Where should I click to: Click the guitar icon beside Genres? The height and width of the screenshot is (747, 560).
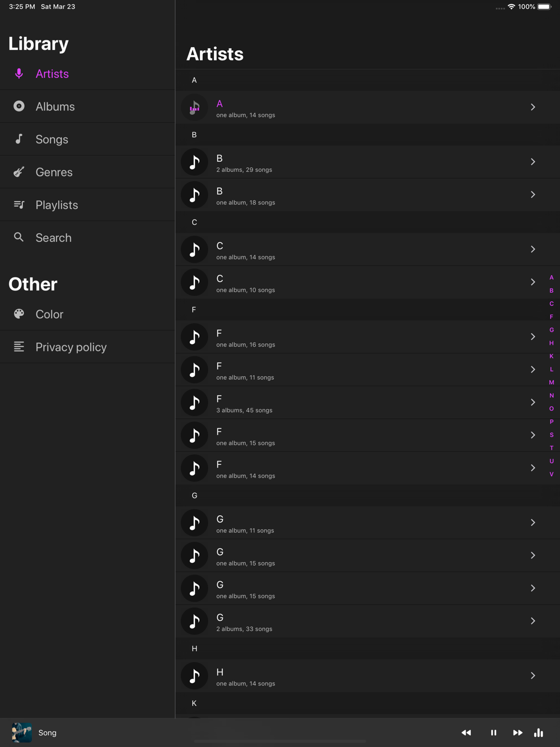[x=19, y=172]
